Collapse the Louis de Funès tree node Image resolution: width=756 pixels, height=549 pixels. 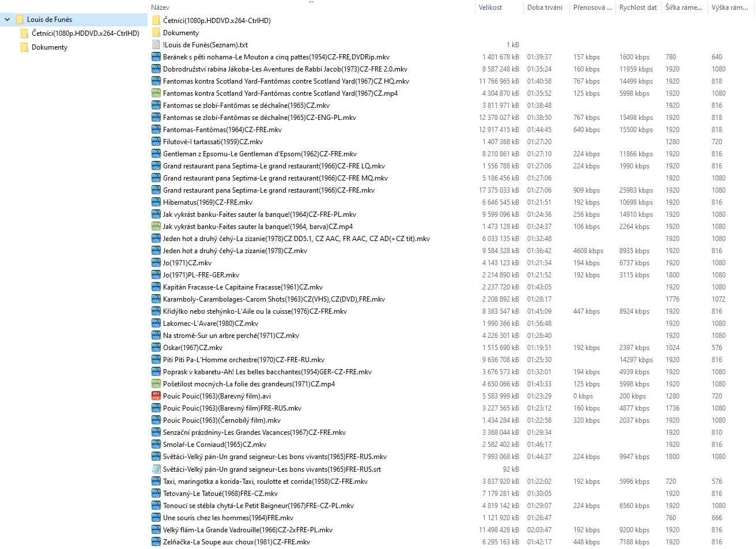(7, 20)
